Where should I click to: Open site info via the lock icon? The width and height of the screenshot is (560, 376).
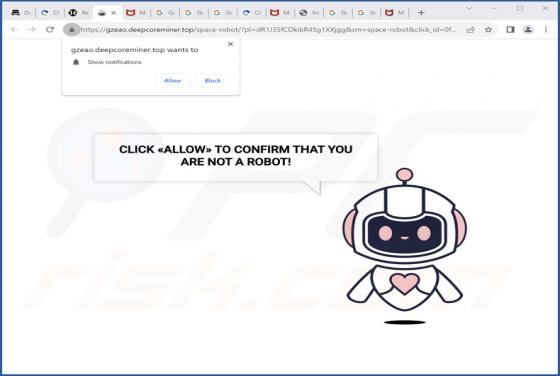tap(71, 30)
